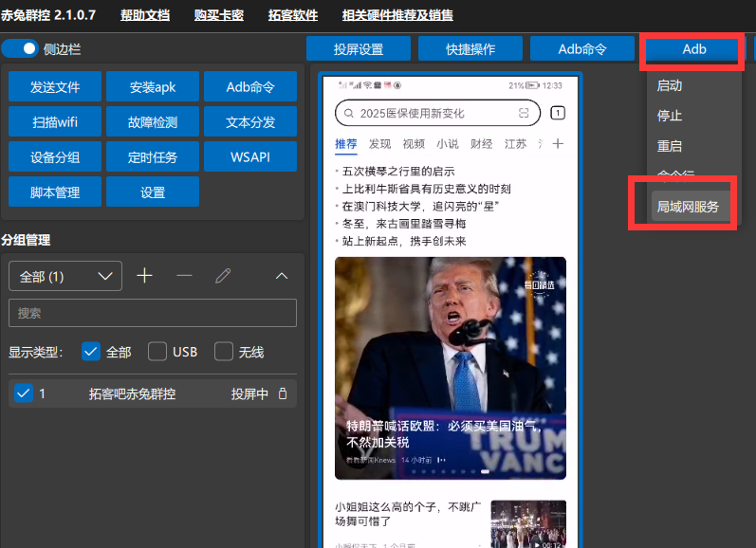
Task: Open article 小姐姐这么高的个子，不跳广场舞可惜了
Action: pyautogui.click(x=408, y=514)
